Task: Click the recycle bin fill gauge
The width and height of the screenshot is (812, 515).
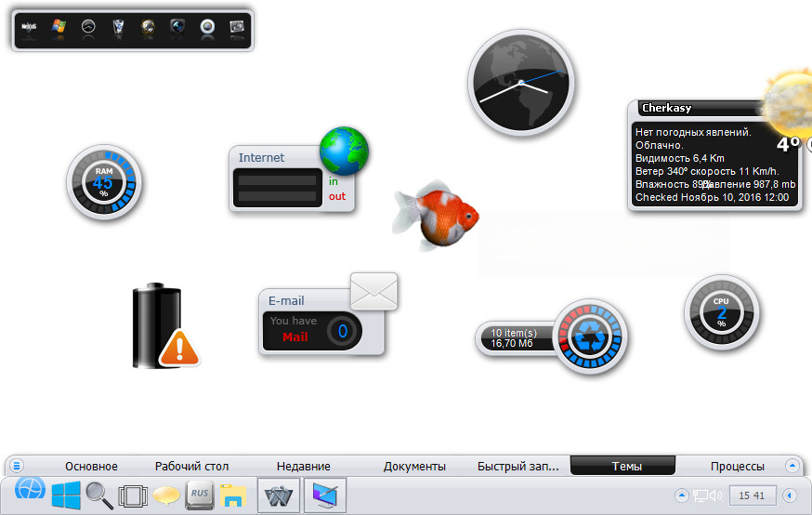Action: click(590, 337)
